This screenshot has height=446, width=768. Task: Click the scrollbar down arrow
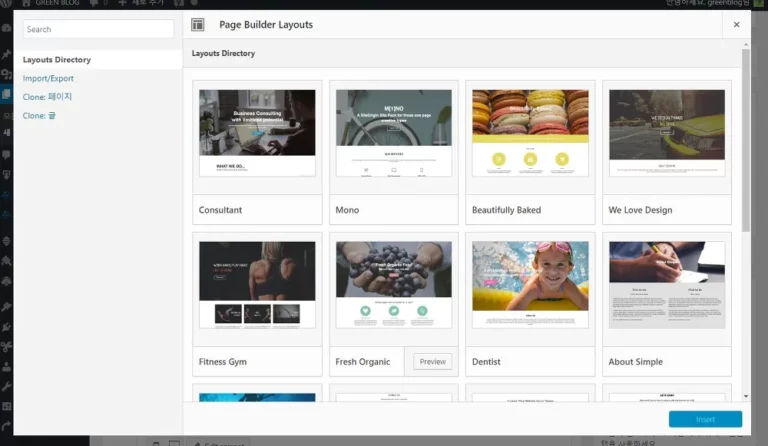point(745,396)
